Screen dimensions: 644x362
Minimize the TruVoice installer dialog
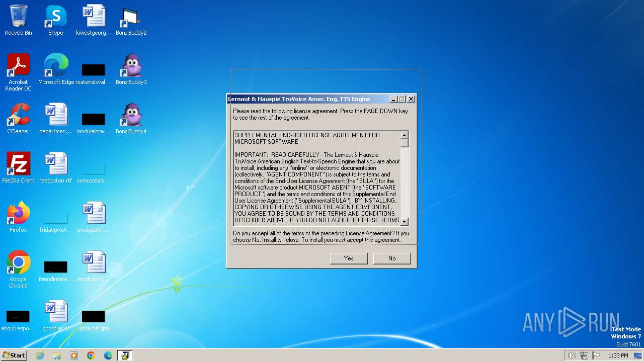pyautogui.click(x=393, y=99)
